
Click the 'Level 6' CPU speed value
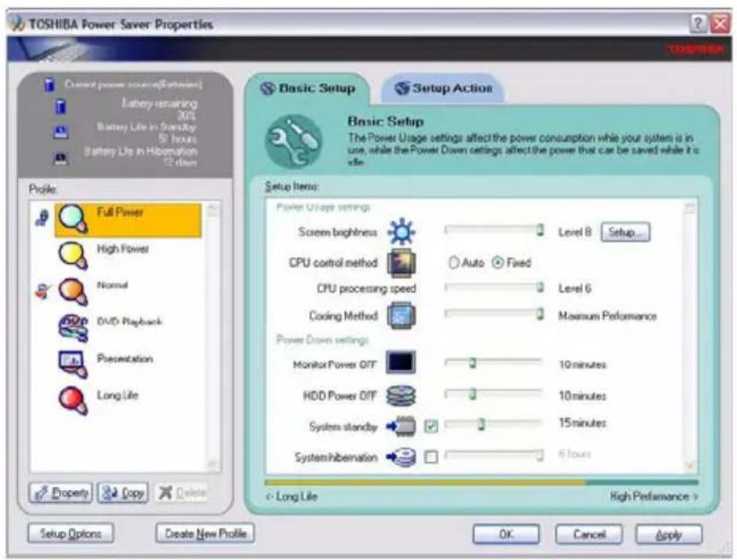(x=574, y=288)
